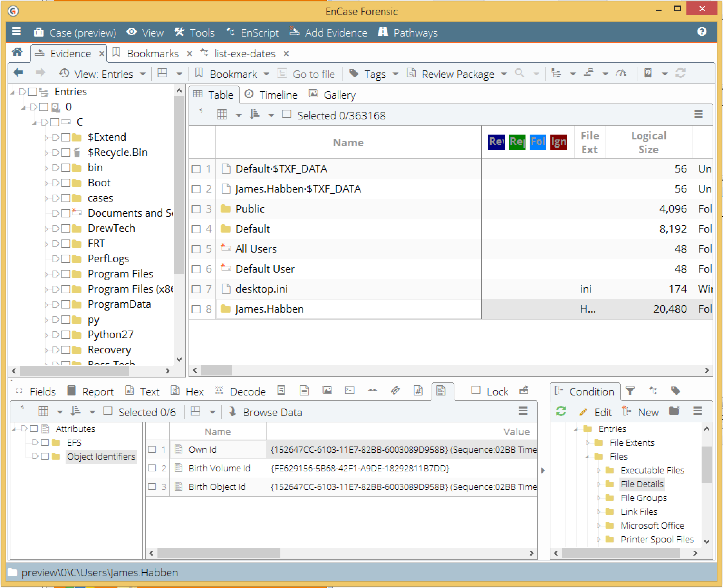This screenshot has height=588, width=723.
Task: Open the Case (preview) menu
Action: [x=75, y=32]
